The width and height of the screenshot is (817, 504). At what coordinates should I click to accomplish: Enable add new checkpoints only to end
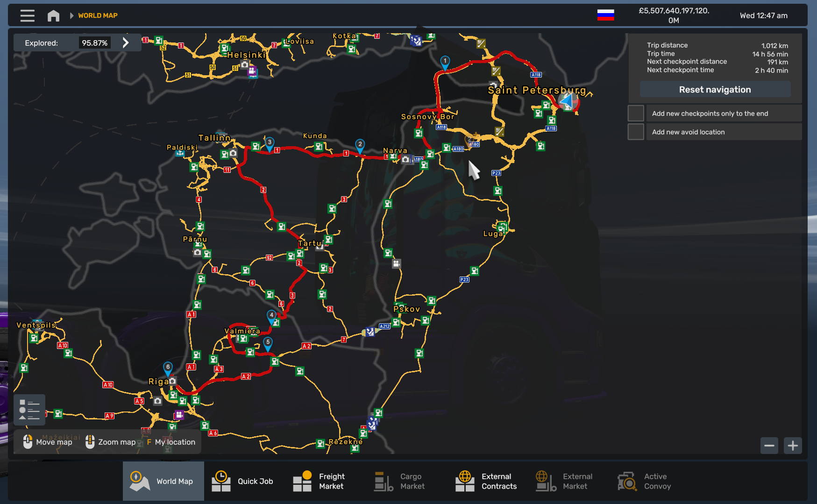click(635, 114)
